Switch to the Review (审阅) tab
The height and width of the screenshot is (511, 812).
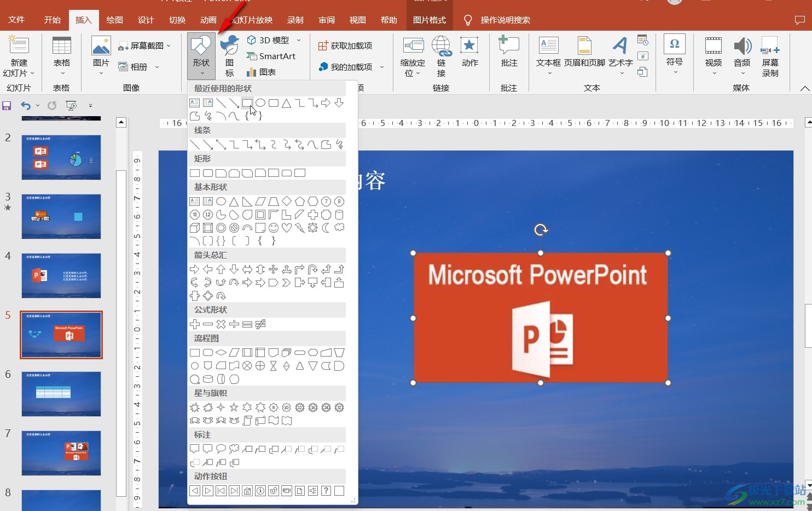tap(327, 20)
